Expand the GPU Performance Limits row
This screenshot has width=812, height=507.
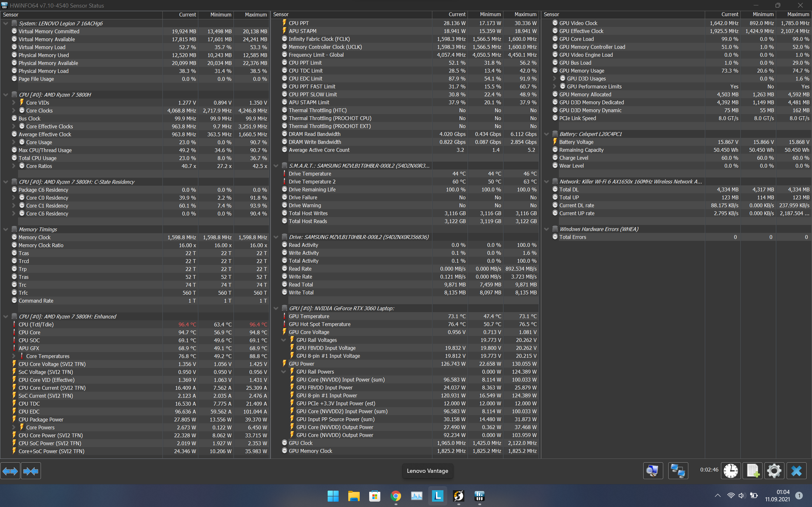click(554, 87)
